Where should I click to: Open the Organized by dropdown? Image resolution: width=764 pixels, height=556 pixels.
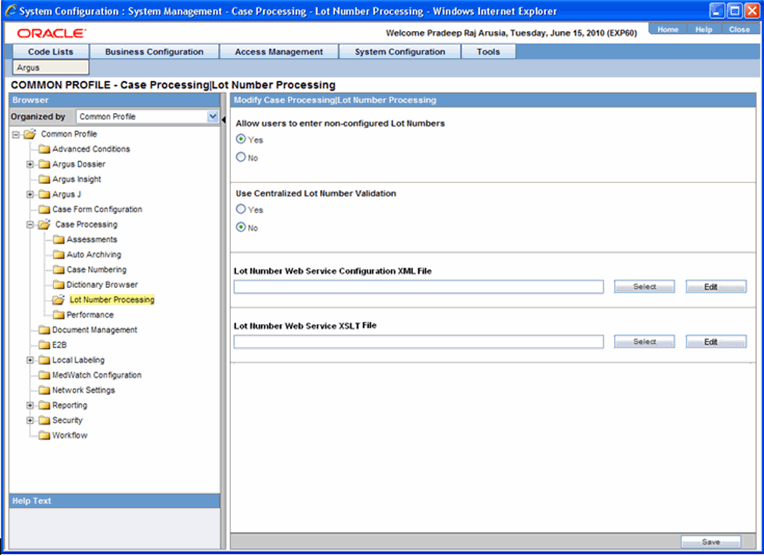click(x=212, y=116)
